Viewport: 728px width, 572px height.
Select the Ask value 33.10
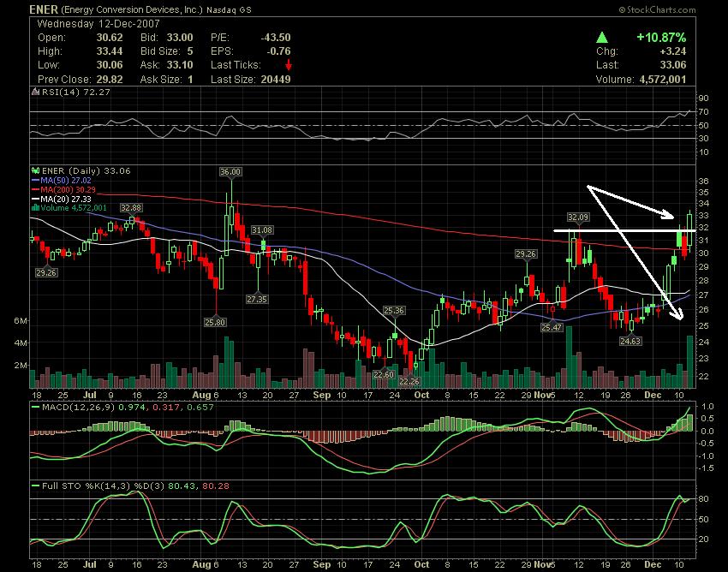point(180,65)
